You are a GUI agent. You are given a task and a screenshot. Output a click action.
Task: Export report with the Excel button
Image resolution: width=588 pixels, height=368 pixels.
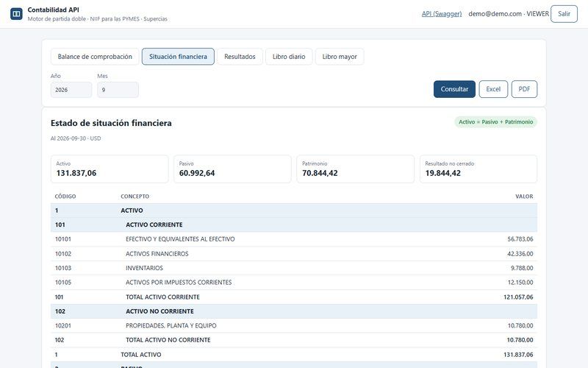(493, 89)
